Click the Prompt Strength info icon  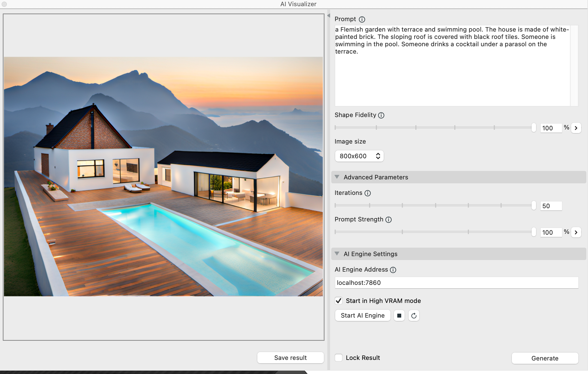(389, 220)
